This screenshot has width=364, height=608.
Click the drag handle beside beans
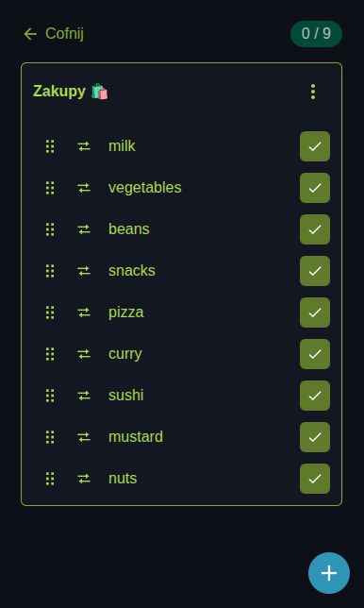[50, 229]
